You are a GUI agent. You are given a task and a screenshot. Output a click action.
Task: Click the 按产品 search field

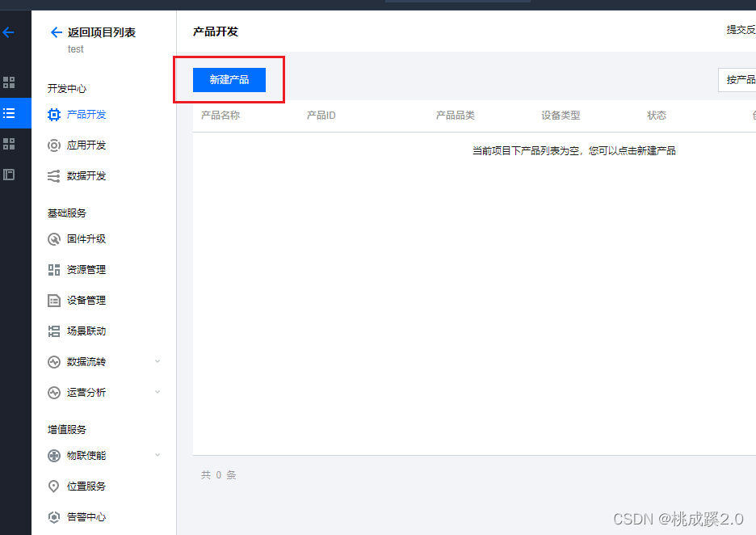737,79
